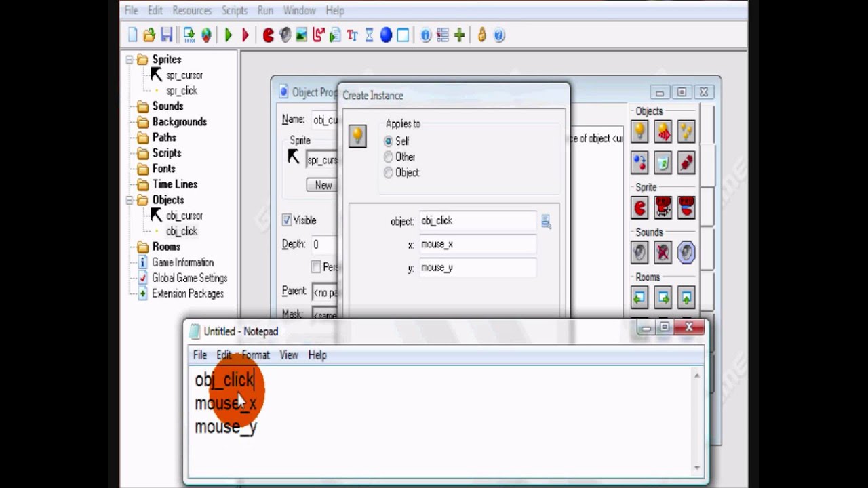Screen dimensions: 868x488
Task: Open the Parent object selector field
Action: pos(325,292)
